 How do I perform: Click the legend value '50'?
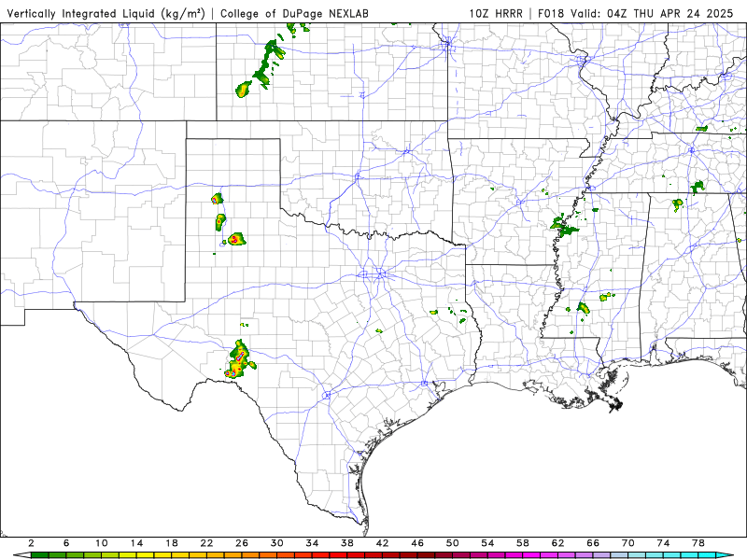point(452,543)
